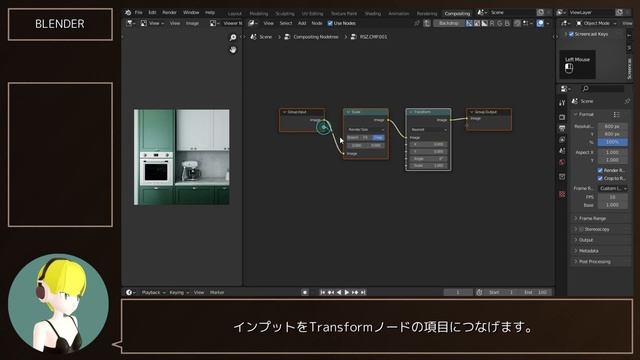Select the Color backdrop channel icon

477,24
